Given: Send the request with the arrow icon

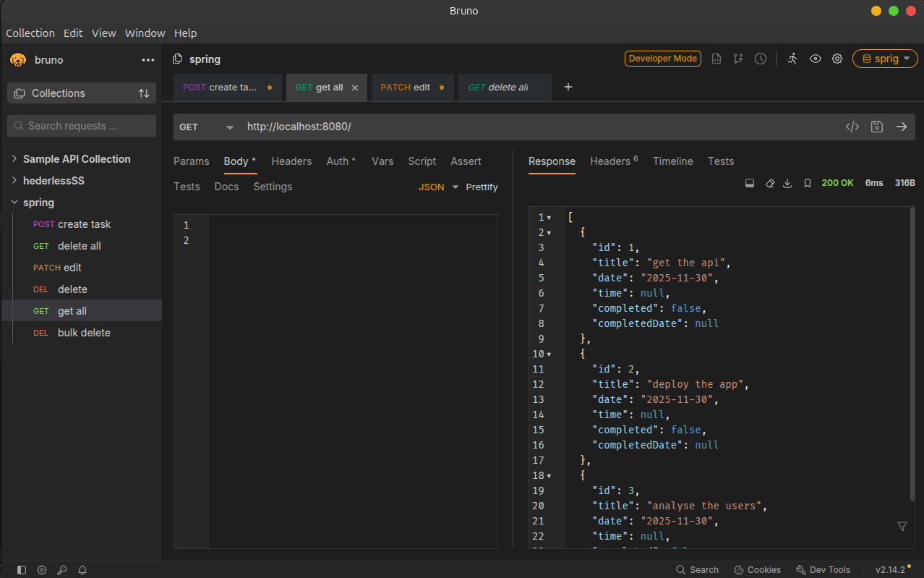Looking at the screenshot, I should [902, 127].
